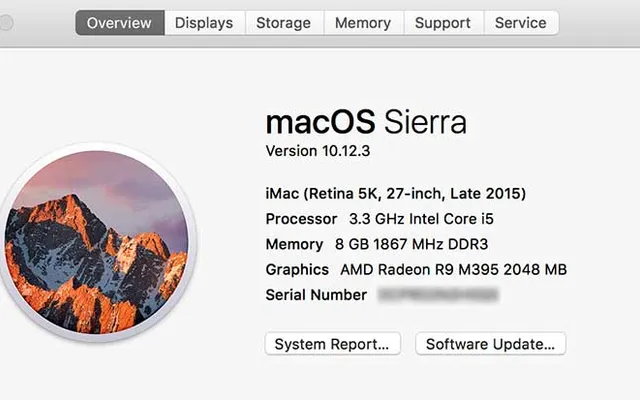Click the macOS Sierra mountain logo
Image resolution: width=640 pixels, height=400 pixels.
point(96,238)
